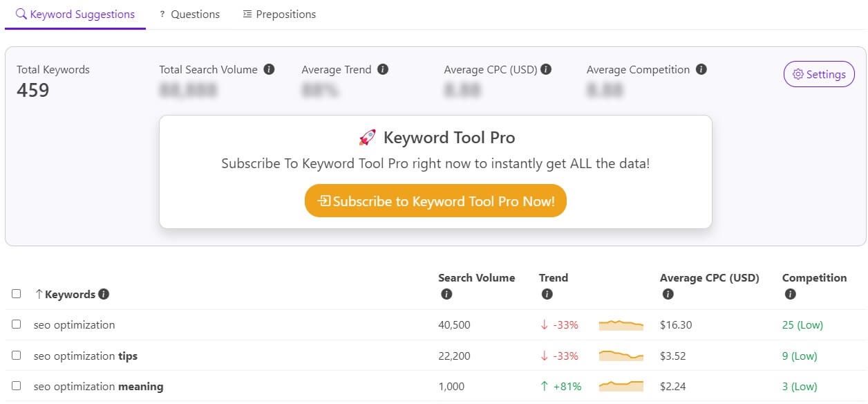Click search volume value 40,500

[454, 324]
